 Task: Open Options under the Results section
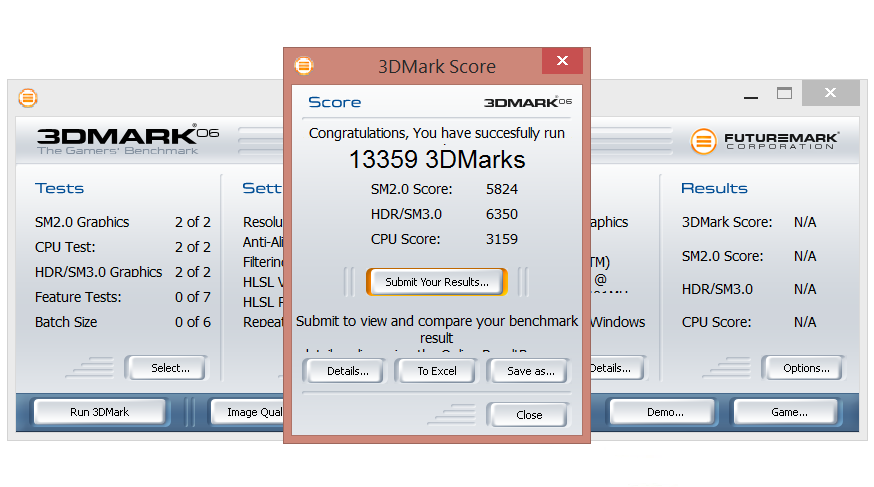click(x=805, y=368)
